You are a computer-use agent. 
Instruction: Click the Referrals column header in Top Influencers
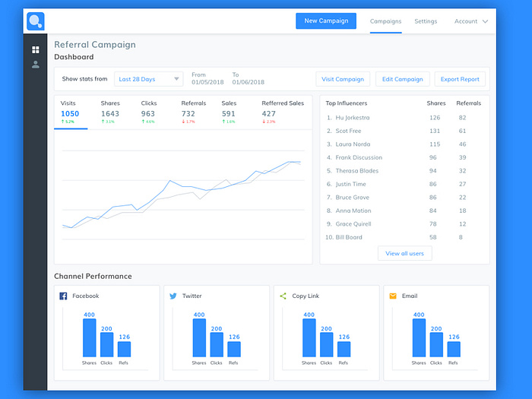coord(469,103)
